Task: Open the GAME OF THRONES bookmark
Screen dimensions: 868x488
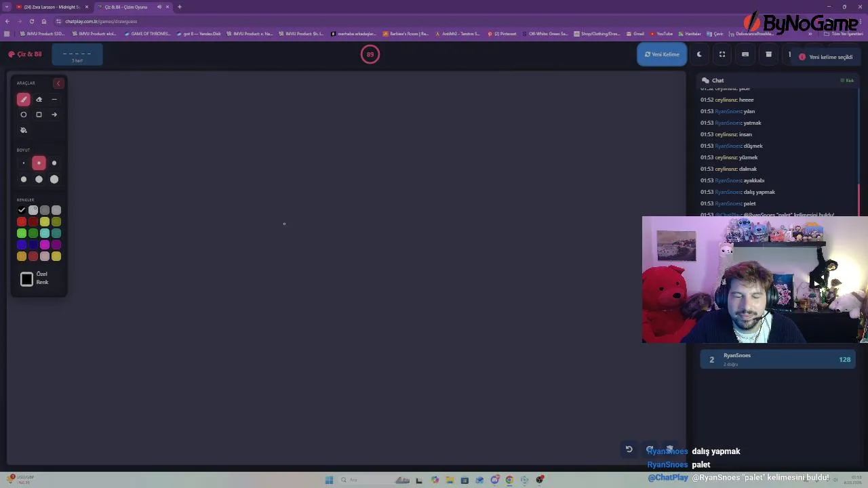Action: point(148,34)
